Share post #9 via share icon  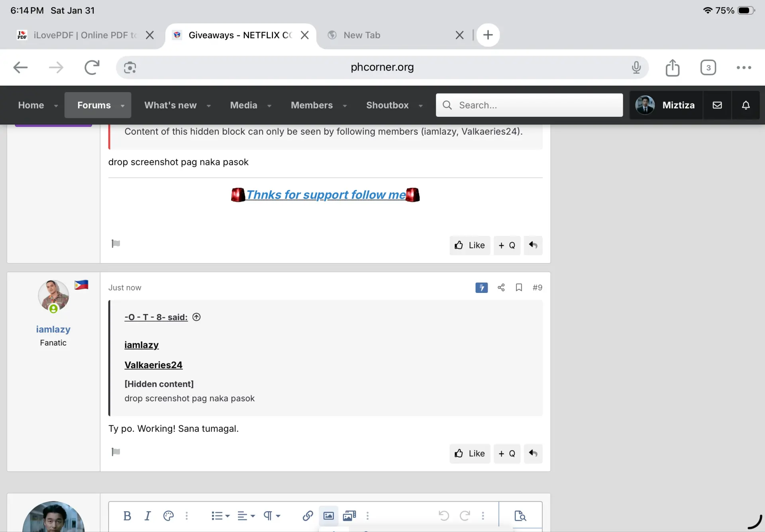coord(501,287)
